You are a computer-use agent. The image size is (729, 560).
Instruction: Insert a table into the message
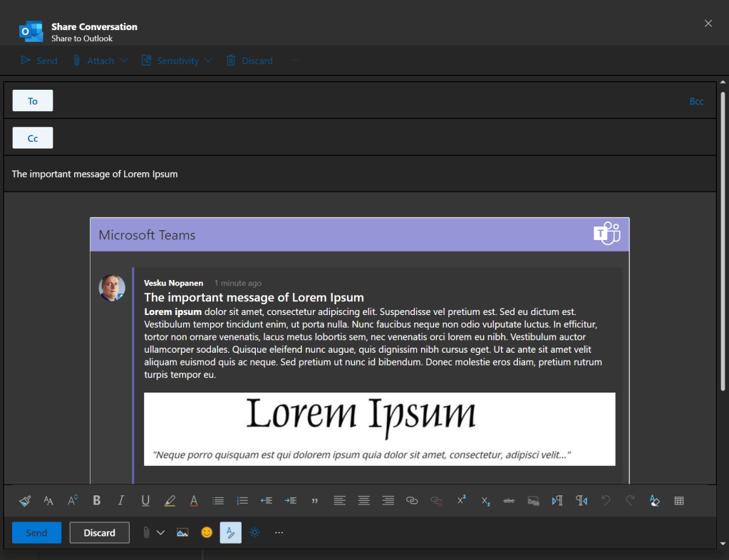pyautogui.click(x=678, y=501)
